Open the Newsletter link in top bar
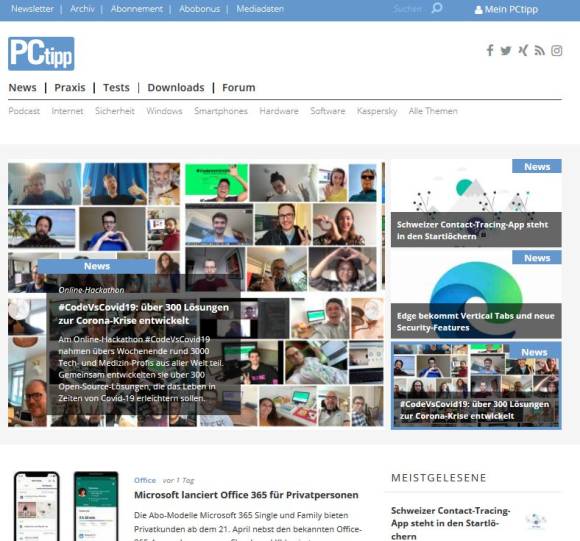The width and height of the screenshot is (580, 541). click(33, 9)
